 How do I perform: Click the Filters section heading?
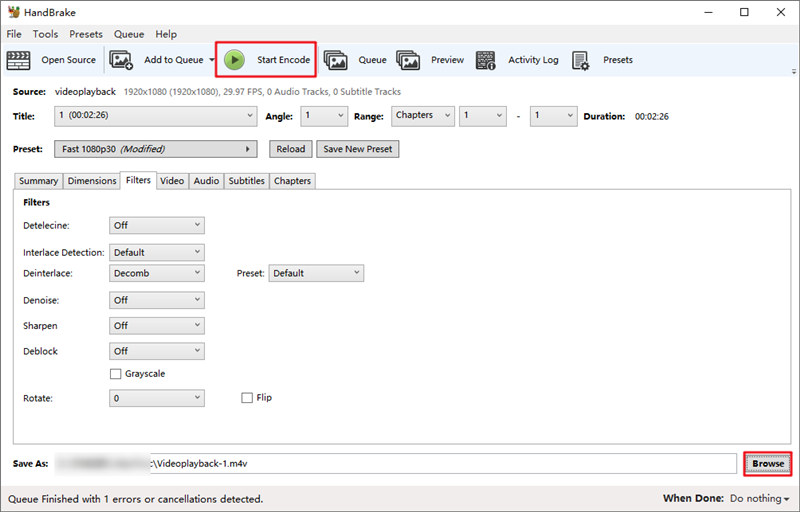pyautogui.click(x=36, y=202)
